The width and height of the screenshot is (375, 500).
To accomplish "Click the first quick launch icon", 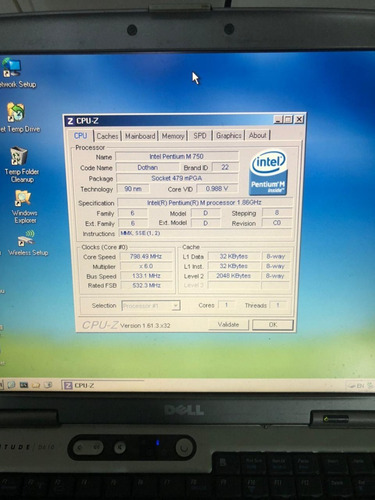I will click(x=11, y=385).
